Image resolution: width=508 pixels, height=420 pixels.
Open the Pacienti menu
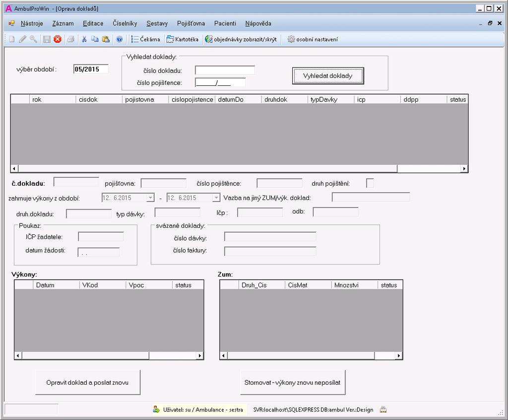pyautogui.click(x=225, y=23)
